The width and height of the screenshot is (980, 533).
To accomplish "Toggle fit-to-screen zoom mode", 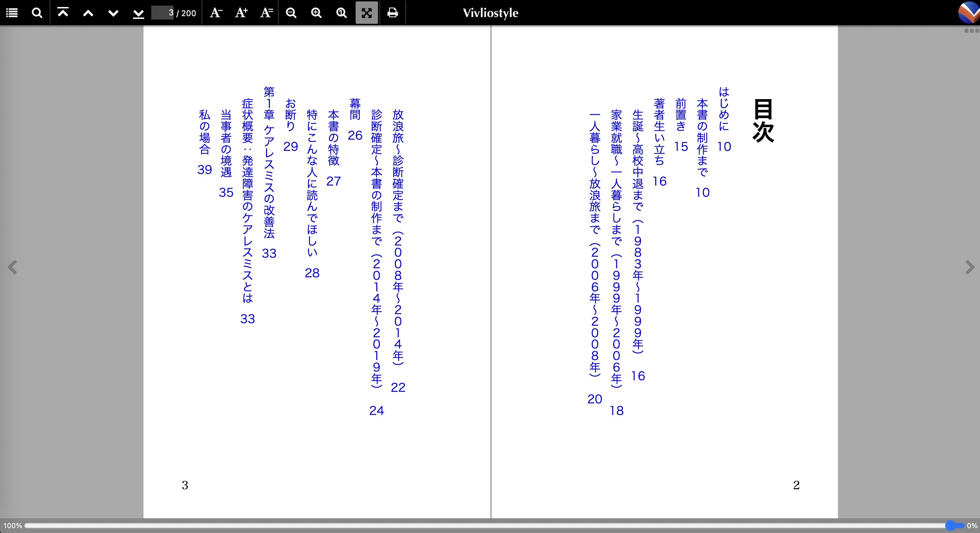I will coord(366,13).
